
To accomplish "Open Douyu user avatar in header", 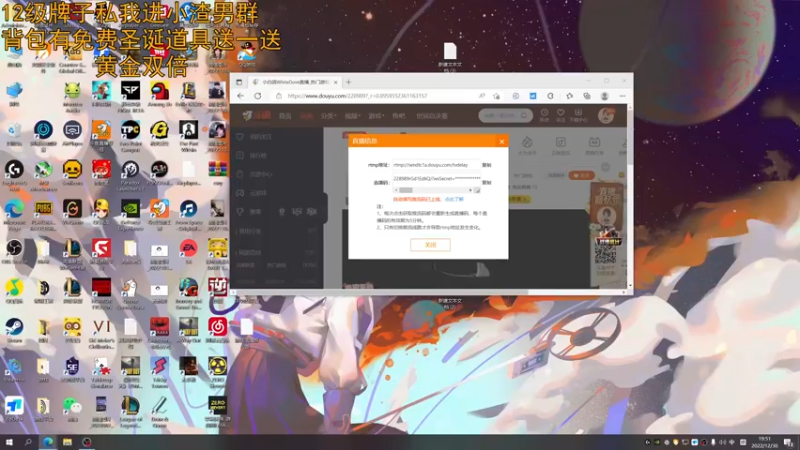I will tap(606, 116).
